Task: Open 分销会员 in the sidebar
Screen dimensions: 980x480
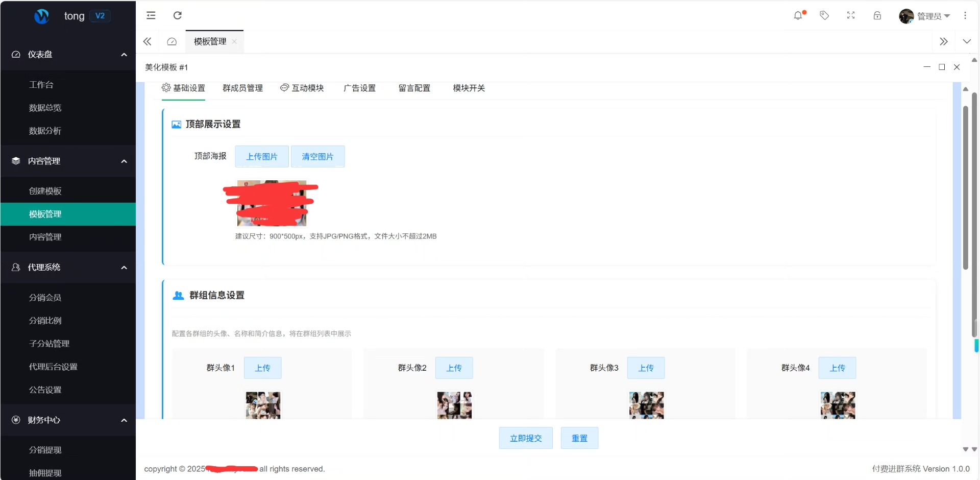Action: pyautogui.click(x=68, y=298)
